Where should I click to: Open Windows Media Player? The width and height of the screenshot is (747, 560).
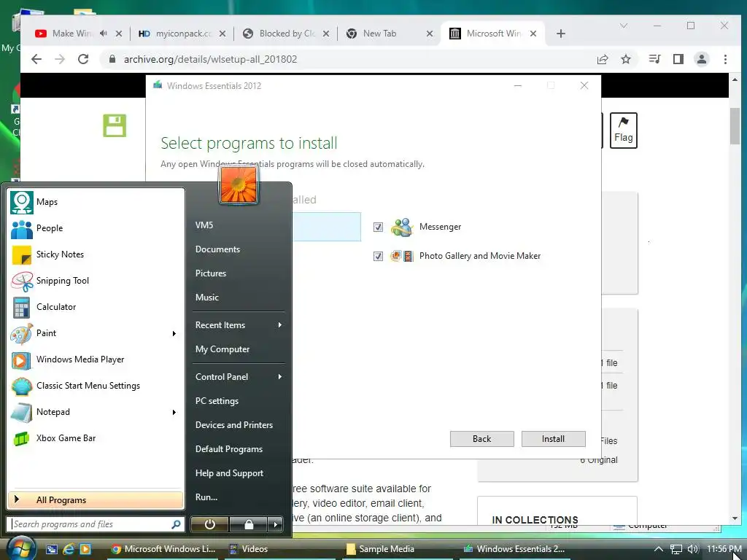tap(96, 359)
